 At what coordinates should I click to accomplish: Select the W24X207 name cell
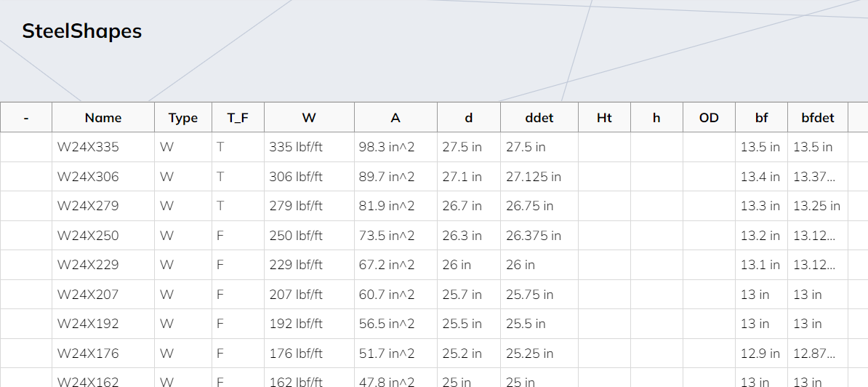[x=103, y=295]
